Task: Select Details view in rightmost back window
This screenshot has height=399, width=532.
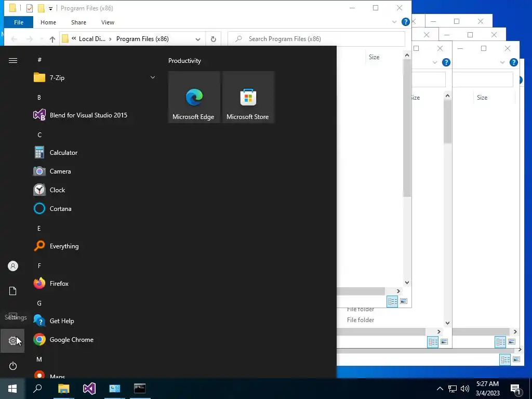Action: [500, 342]
